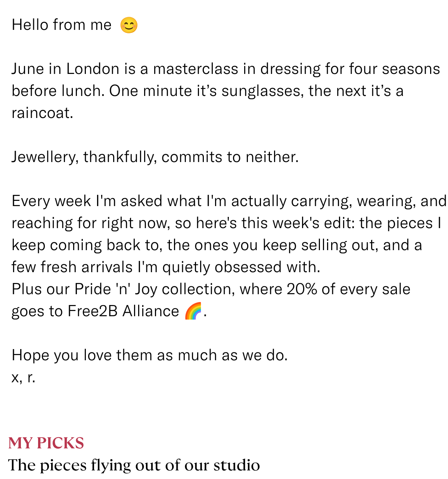Click 'keep coming back to' line
This screenshot has height=479, width=448.
click(217, 245)
